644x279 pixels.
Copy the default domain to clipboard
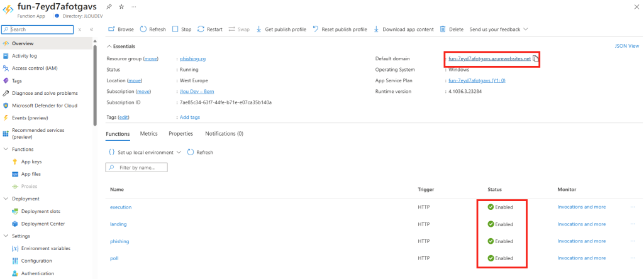point(536,58)
